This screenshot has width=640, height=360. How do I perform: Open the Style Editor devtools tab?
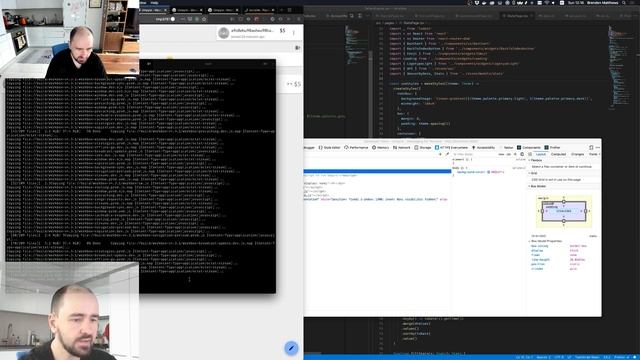pos(329,147)
